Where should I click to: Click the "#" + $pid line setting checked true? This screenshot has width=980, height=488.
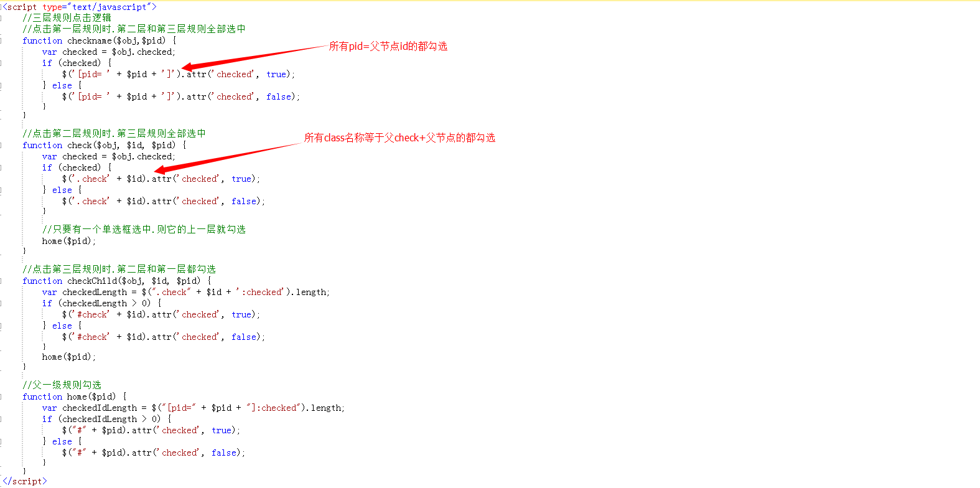click(x=151, y=430)
